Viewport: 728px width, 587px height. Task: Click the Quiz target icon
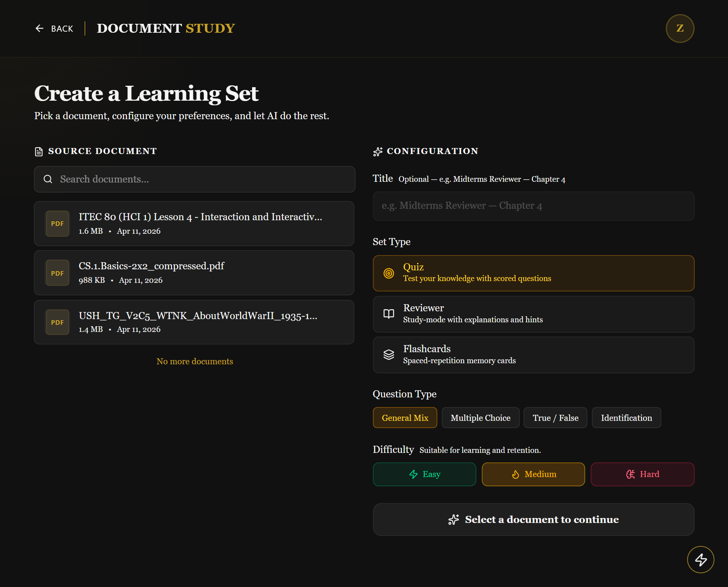click(x=389, y=273)
